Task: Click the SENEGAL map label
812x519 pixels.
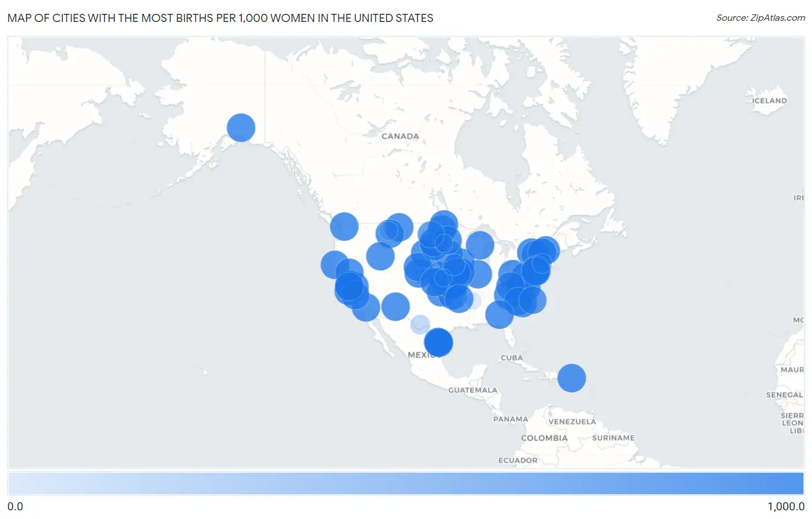Action: point(784,395)
